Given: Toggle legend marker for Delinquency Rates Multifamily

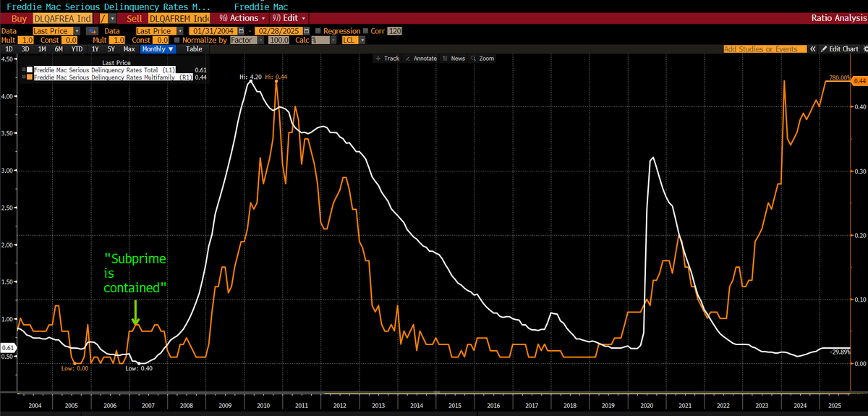Looking at the screenshot, I should coord(24,77).
